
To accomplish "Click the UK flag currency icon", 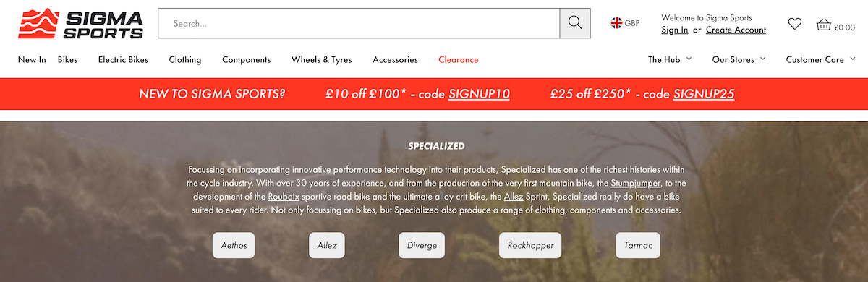I will pos(616,23).
